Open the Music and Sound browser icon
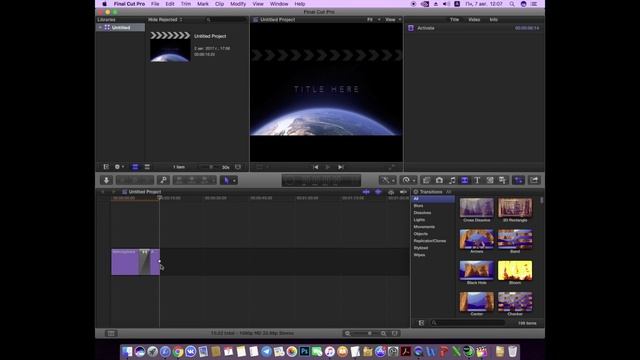Image resolution: width=640 pixels, height=360 pixels. pos(452,180)
